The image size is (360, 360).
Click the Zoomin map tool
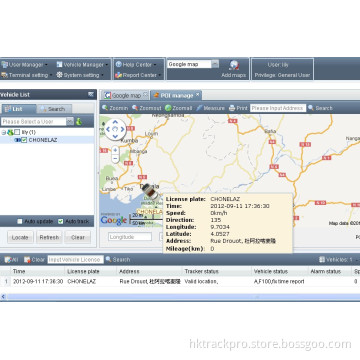tap(115, 108)
